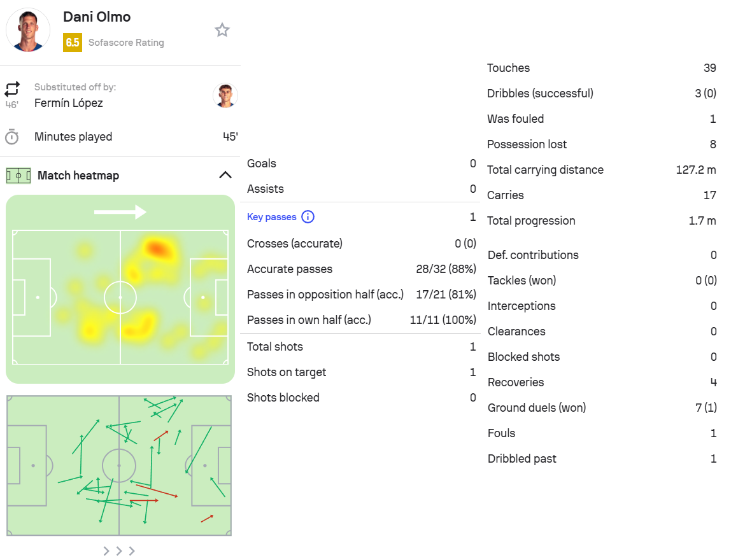This screenshot has height=560, width=731.
Task: Click the red hotspot on the heatmap
Action: [157, 248]
